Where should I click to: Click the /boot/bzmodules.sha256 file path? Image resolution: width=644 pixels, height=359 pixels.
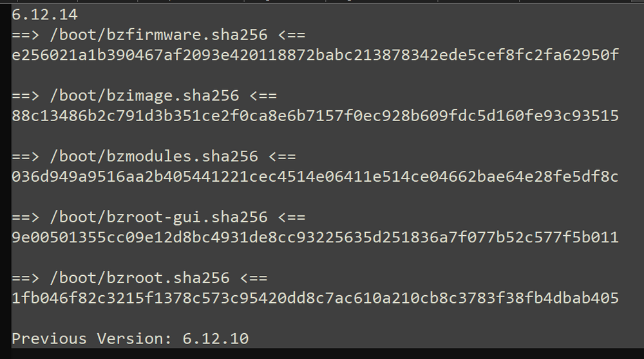point(154,156)
